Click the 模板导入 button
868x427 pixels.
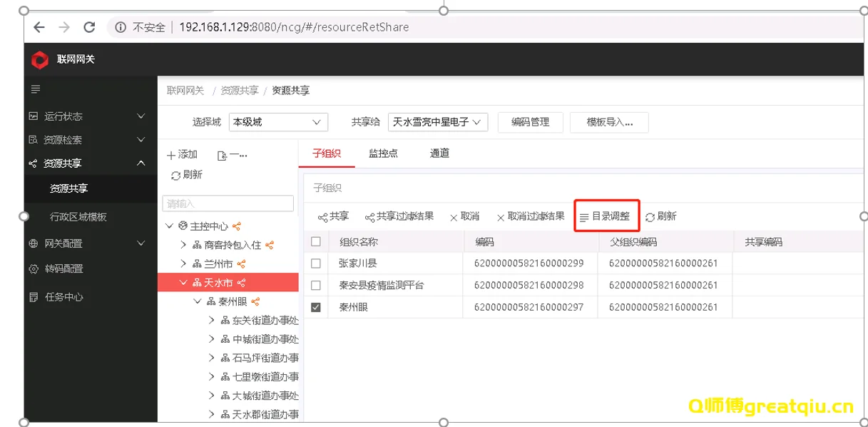tap(609, 121)
